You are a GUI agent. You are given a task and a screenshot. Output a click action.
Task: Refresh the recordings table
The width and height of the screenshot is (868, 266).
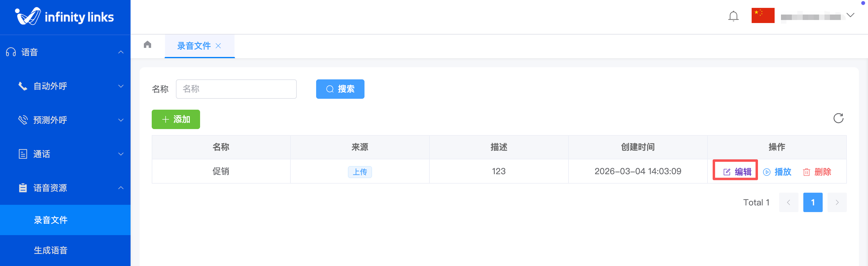click(x=838, y=118)
